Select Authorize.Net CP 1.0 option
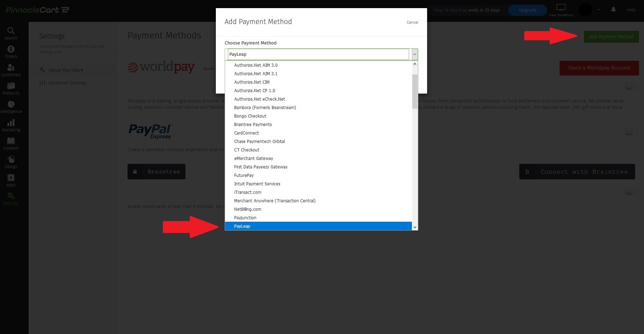 tap(318, 91)
